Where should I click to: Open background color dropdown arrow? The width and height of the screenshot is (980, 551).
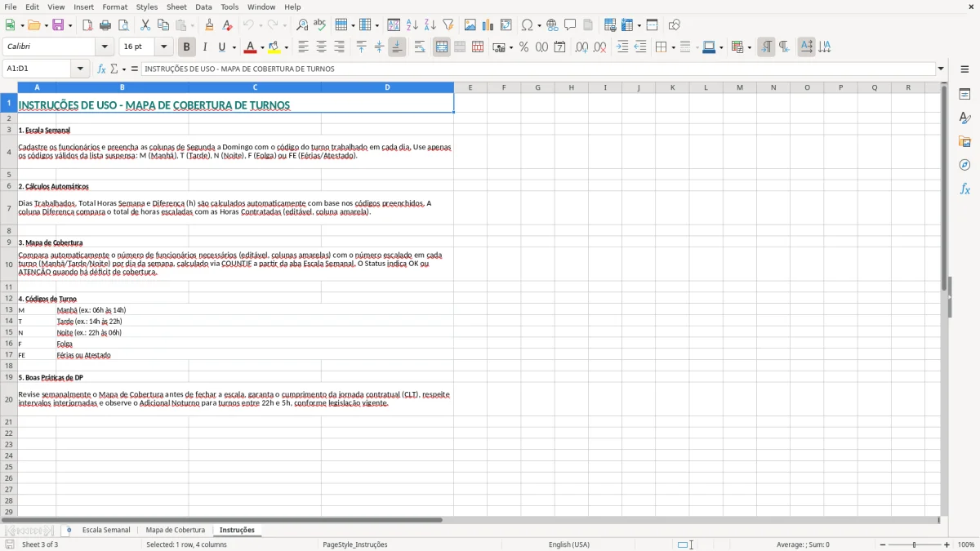tap(286, 47)
